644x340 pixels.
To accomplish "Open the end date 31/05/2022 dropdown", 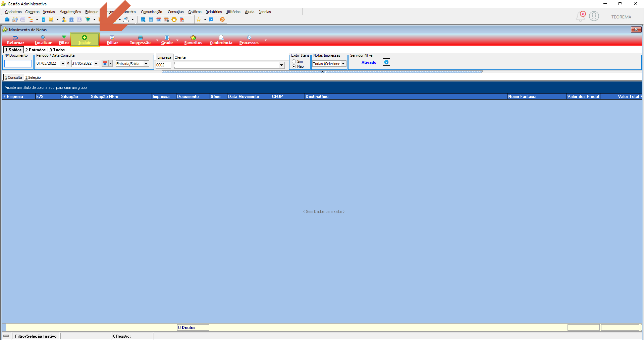I will pyautogui.click(x=96, y=63).
